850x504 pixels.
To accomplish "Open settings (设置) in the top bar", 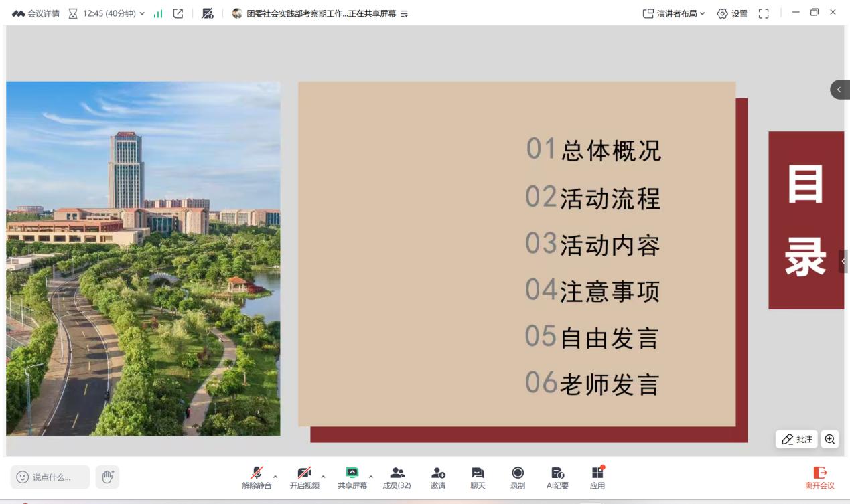I will pos(732,13).
